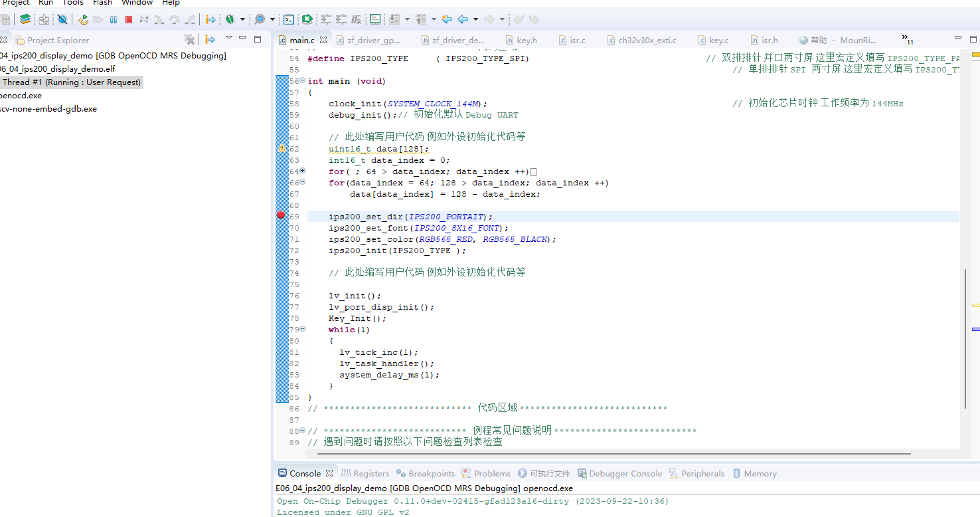
Task: Collapse the for loop fold at line 66
Action: click(x=303, y=182)
